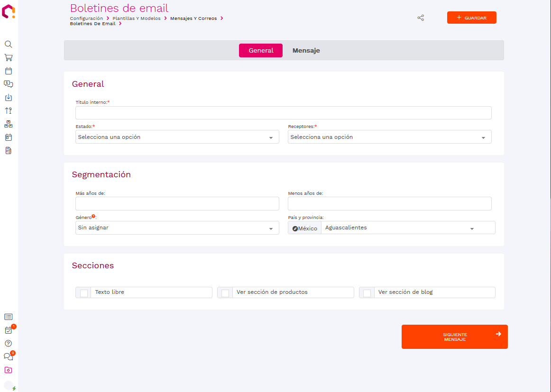Click the stacked boxes inventory icon

(9, 124)
